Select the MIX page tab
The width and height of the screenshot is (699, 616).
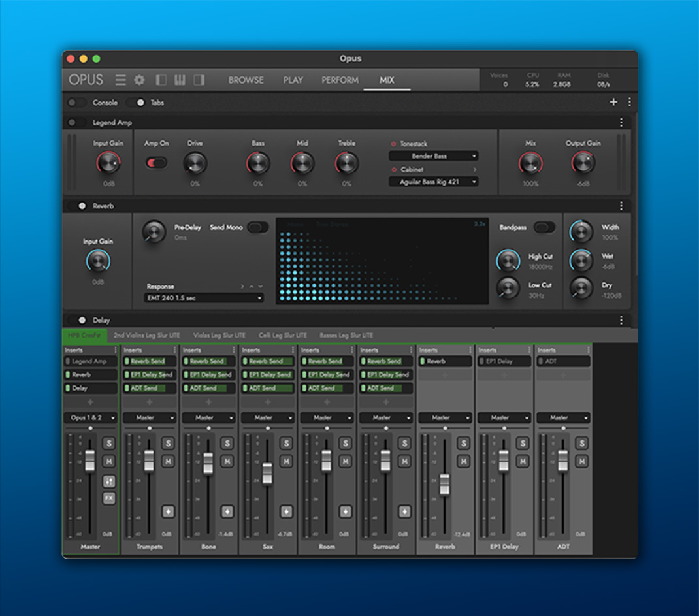coord(387,80)
